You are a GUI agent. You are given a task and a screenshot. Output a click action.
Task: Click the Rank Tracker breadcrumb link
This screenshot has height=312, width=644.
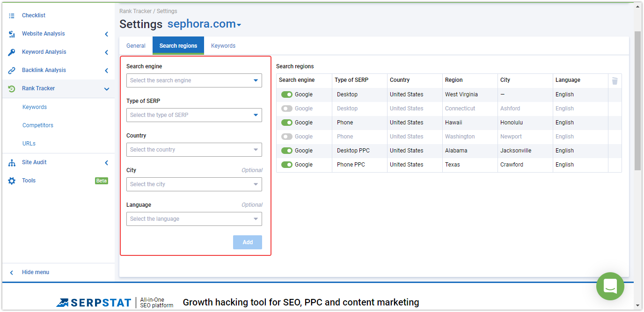coord(136,11)
